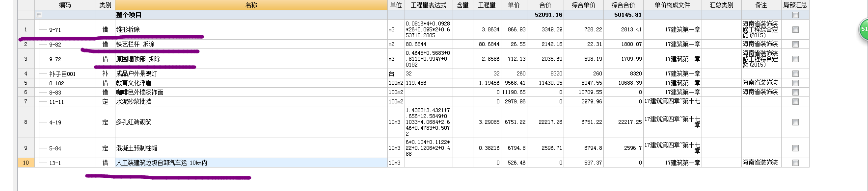Check 局部汇总 box for 铁艺栏杆 拆除 row

795,44
